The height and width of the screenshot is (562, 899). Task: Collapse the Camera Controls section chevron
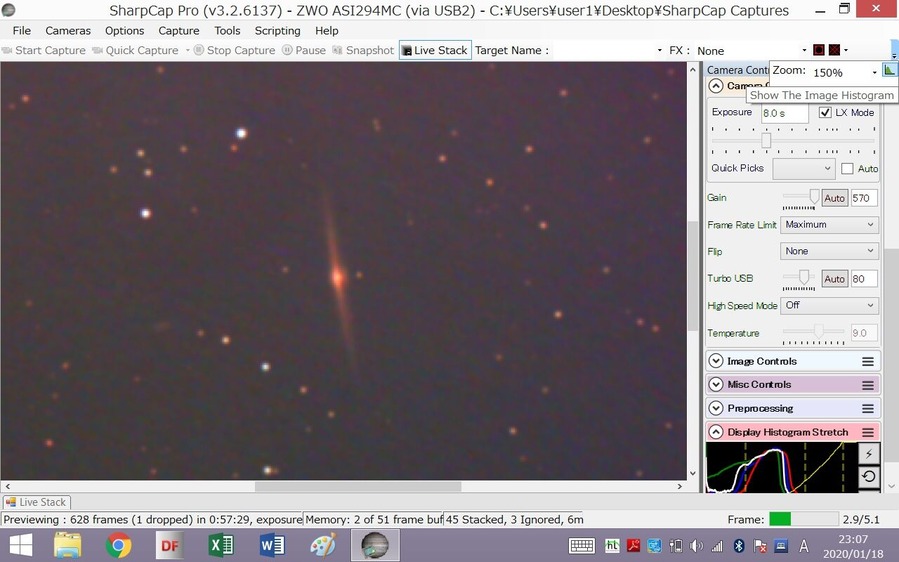716,86
